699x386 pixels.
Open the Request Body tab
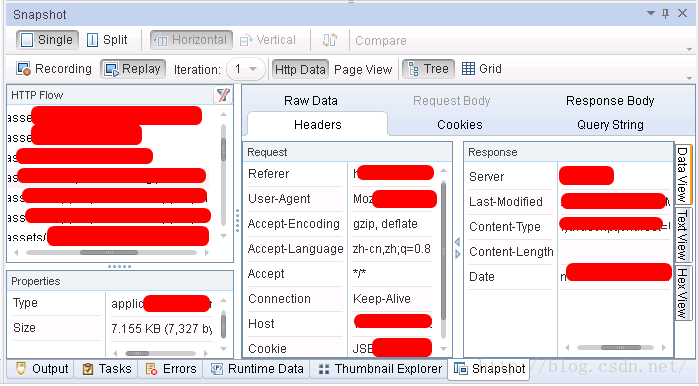click(x=452, y=101)
